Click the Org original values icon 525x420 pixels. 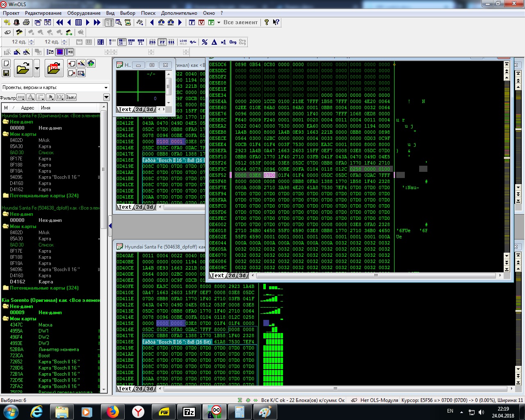(x=233, y=42)
